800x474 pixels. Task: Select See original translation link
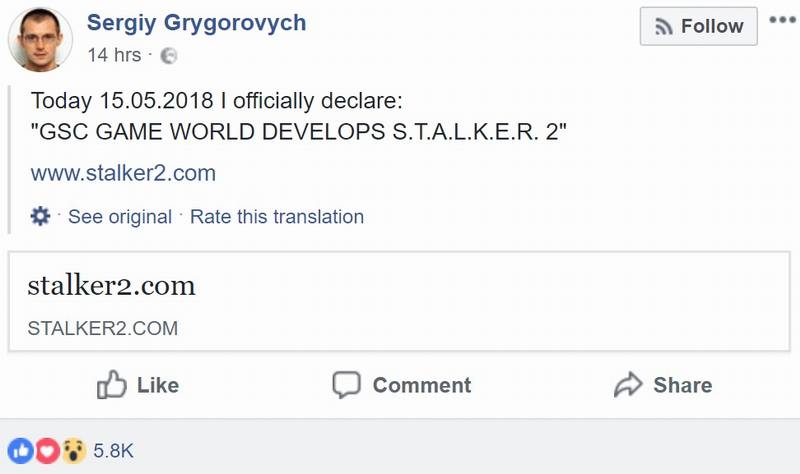[x=119, y=217]
